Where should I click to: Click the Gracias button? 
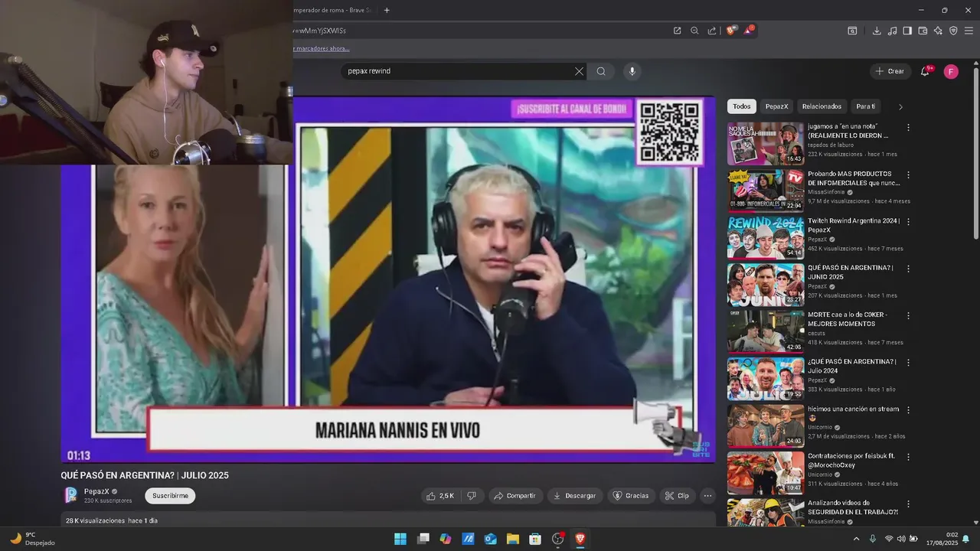(x=631, y=496)
